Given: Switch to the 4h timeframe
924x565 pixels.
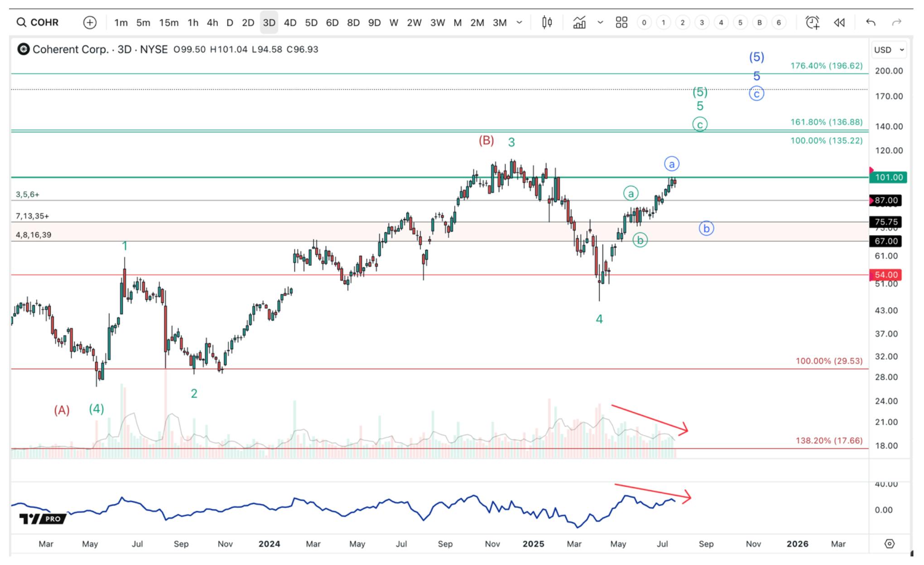Looking at the screenshot, I should [x=212, y=22].
